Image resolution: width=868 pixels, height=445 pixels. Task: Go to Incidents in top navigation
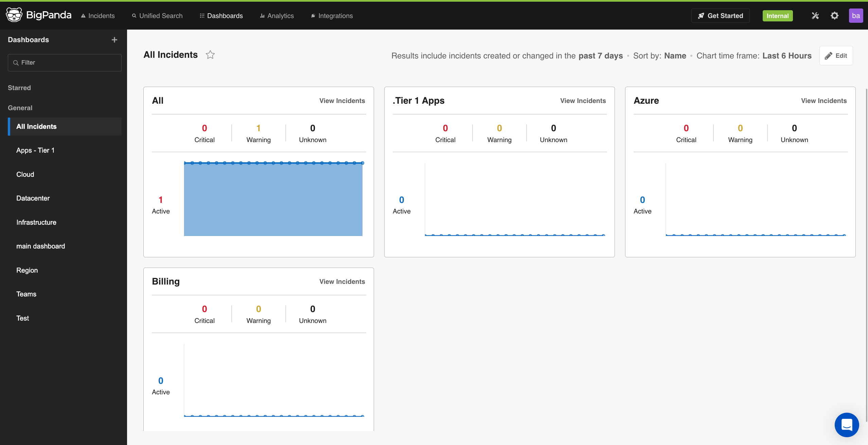click(98, 16)
